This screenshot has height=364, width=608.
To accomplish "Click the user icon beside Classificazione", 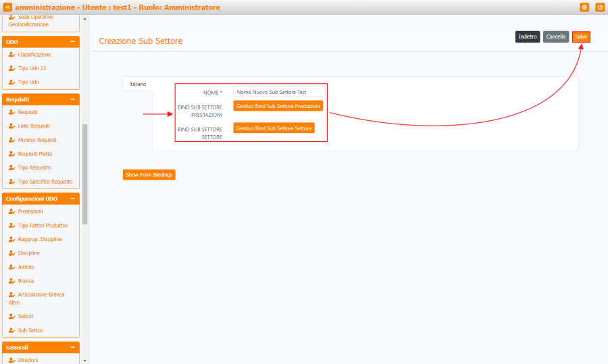I will pyautogui.click(x=11, y=55).
